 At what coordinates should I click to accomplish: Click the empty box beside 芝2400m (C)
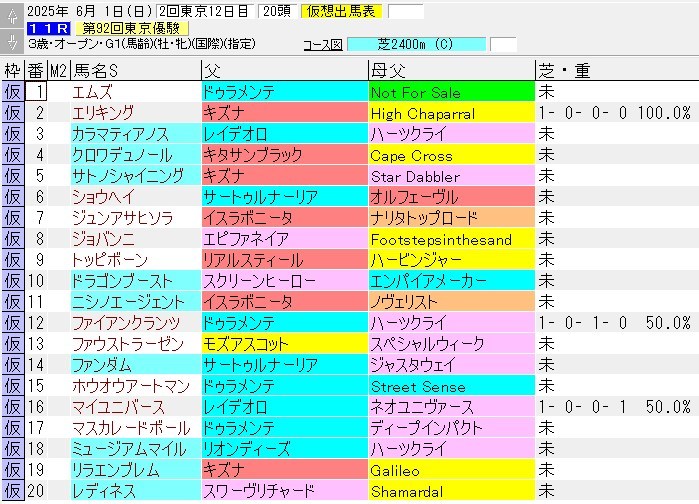[503, 45]
